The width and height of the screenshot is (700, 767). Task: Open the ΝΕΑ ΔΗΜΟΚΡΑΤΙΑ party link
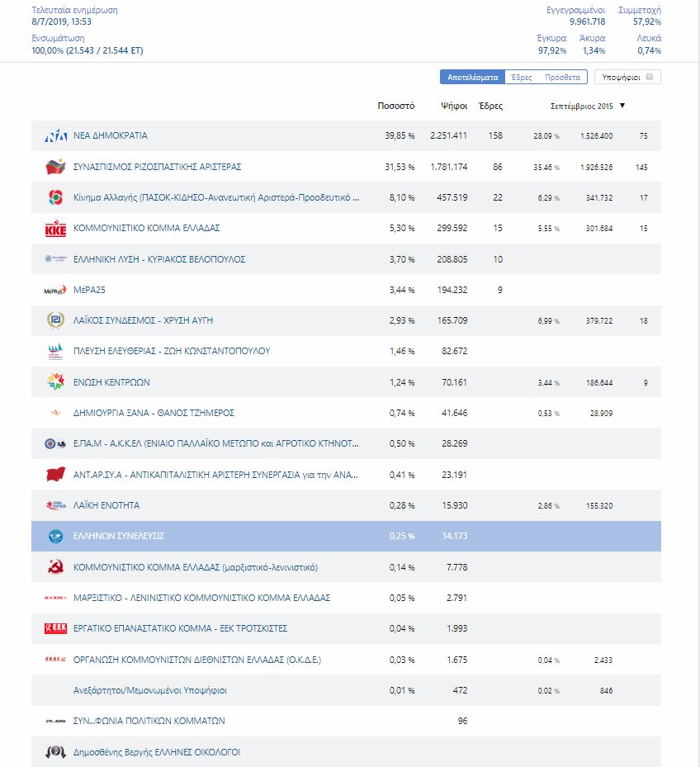[x=110, y=135]
